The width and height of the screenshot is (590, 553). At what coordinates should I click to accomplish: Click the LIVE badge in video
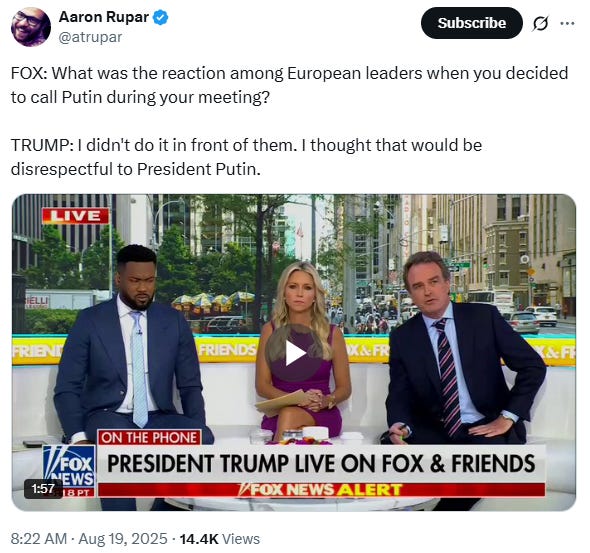point(75,216)
